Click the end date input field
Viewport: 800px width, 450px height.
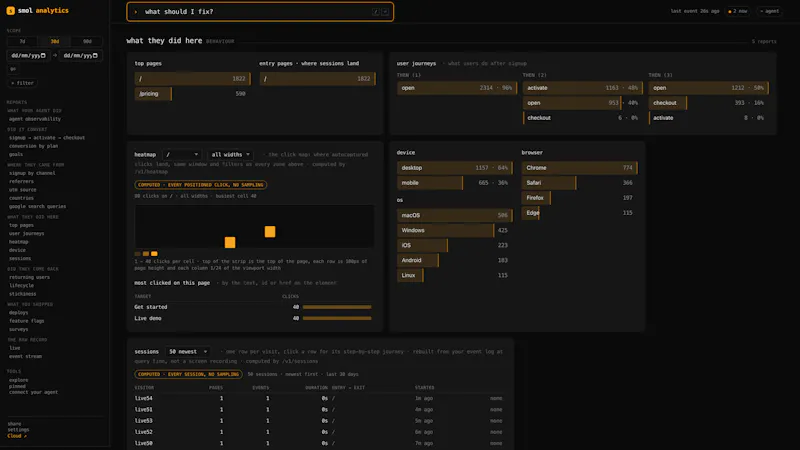(x=80, y=56)
